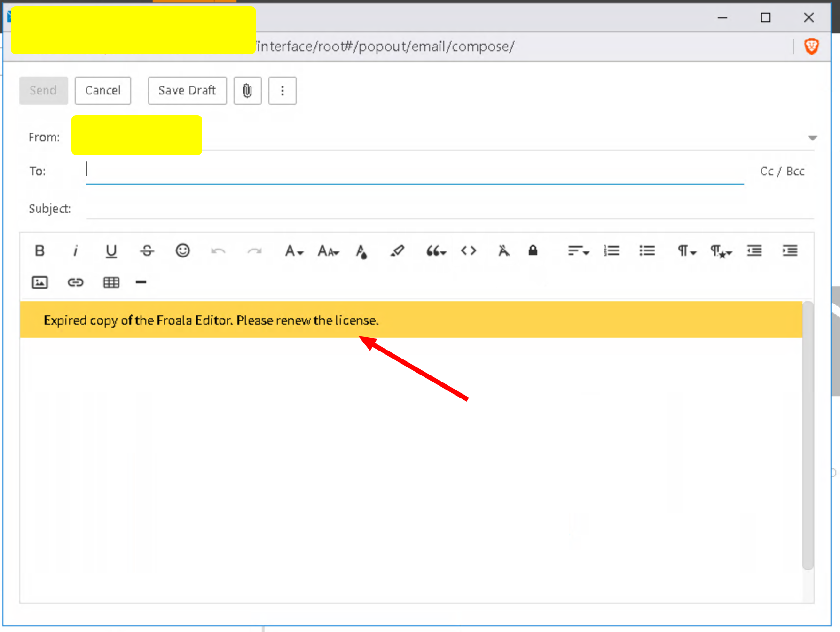
Task: Open the text alignment dropdown
Action: point(578,251)
